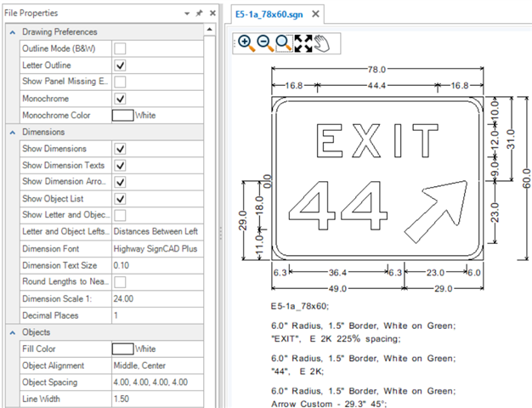Screen dimensions: 532x408
Task: Click the Dimension Font Highway SignCAD Plus field
Action: coord(157,248)
